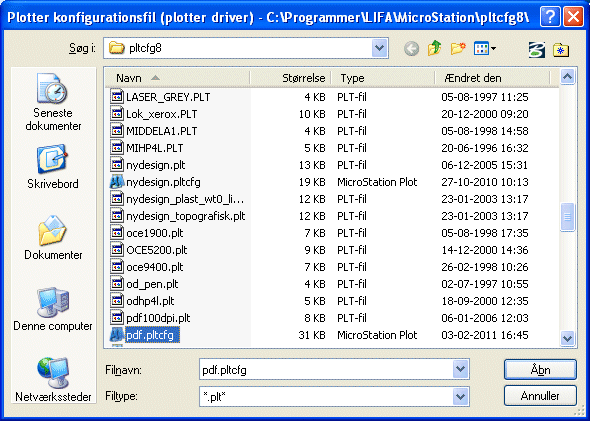The image size is (590, 421).
Task: Create a new folder
Action: pyautogui.click(x=458, y=49)
